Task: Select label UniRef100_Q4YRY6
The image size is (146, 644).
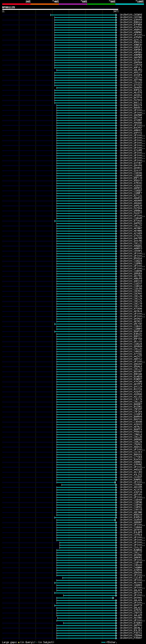Action: (x=131, y=530)
